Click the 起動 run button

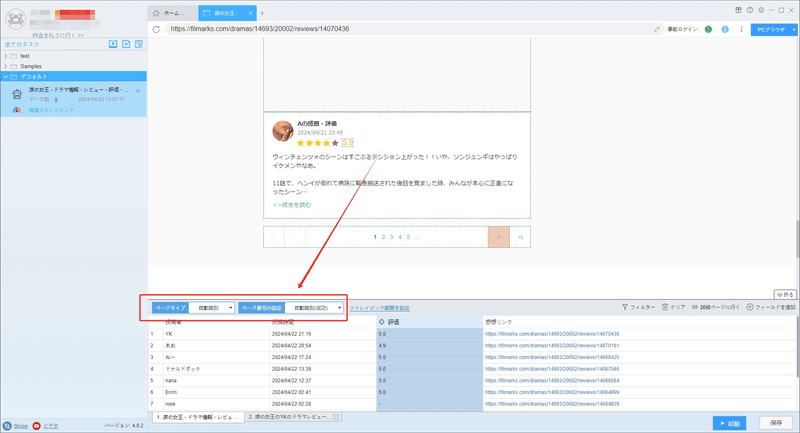(x=730, y=423)
